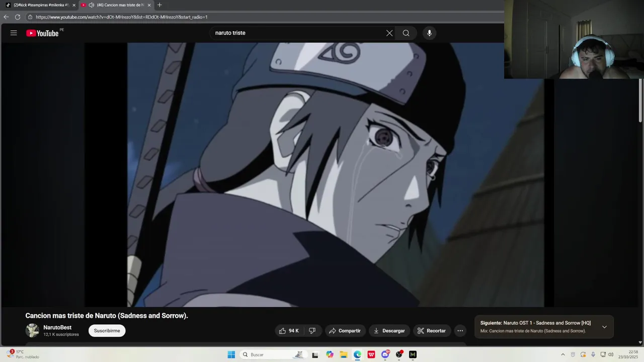Go back in the browser
Screen dimensions: 644x362
pyautogui.click(x=6, y=17)
